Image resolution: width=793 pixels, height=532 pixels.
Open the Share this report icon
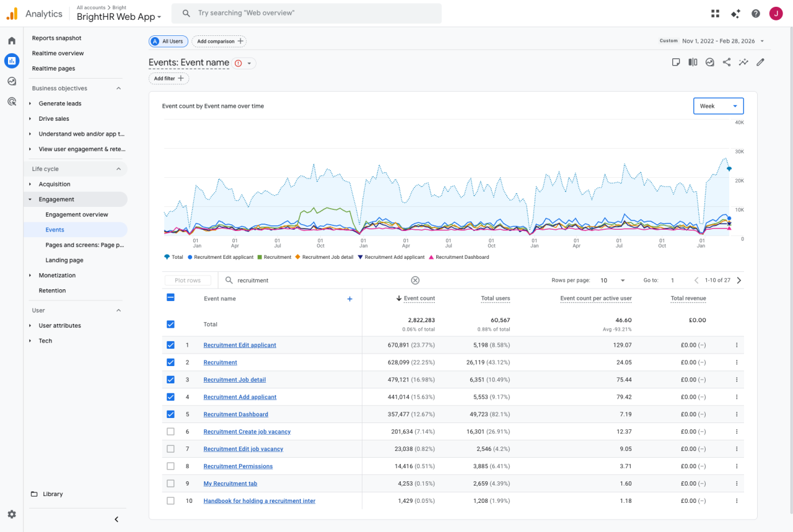(726, 62)
